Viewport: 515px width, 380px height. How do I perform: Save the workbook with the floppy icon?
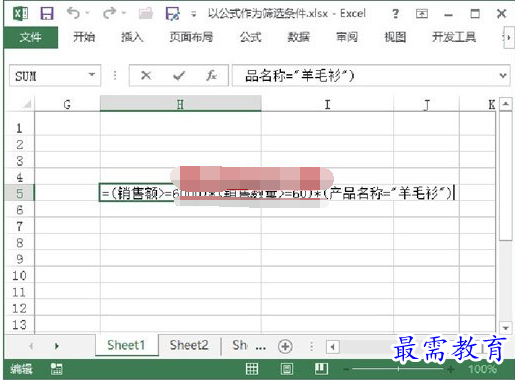tap(47, 14)
